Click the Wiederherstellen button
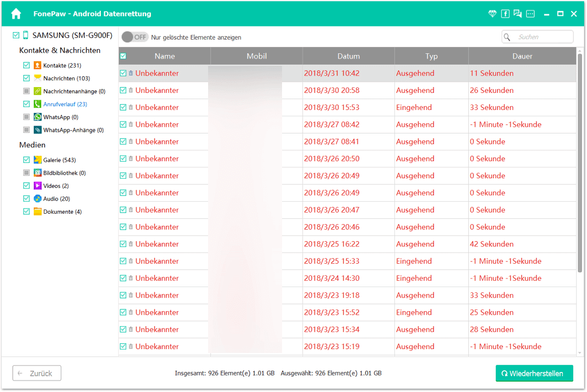Viewport: 587px width, 392px height. pos(534,373)
